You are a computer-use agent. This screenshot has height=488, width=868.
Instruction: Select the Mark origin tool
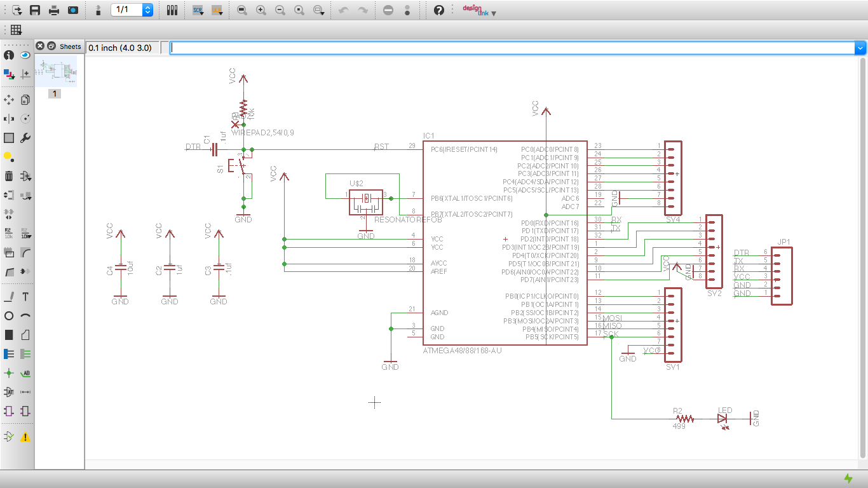click(x=25, y=74)
